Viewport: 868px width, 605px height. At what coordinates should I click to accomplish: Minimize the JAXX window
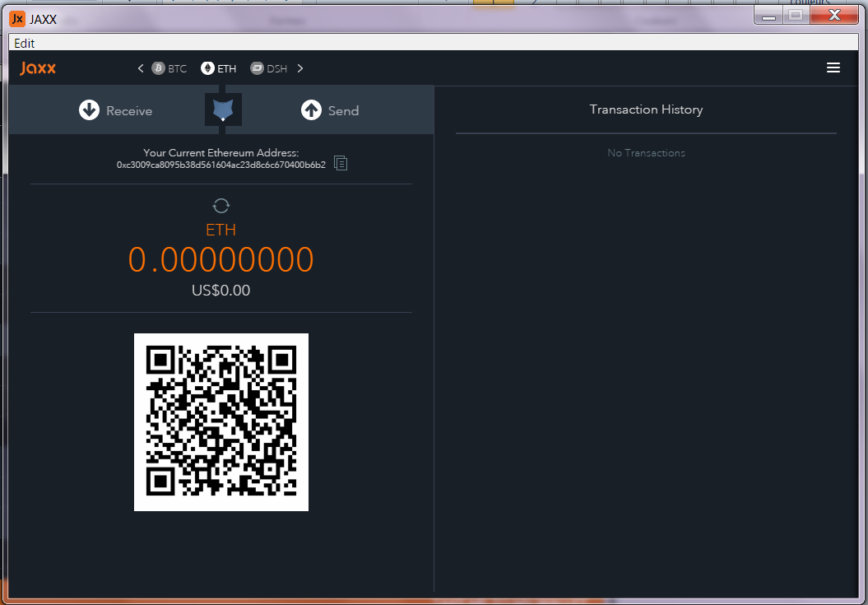tap(768, 16)
